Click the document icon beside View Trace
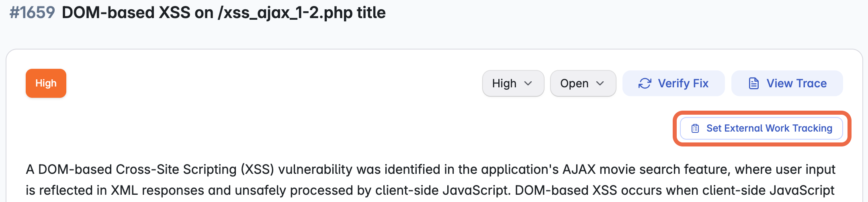Viewport: 868px width, 202px height. coord(754,83)
